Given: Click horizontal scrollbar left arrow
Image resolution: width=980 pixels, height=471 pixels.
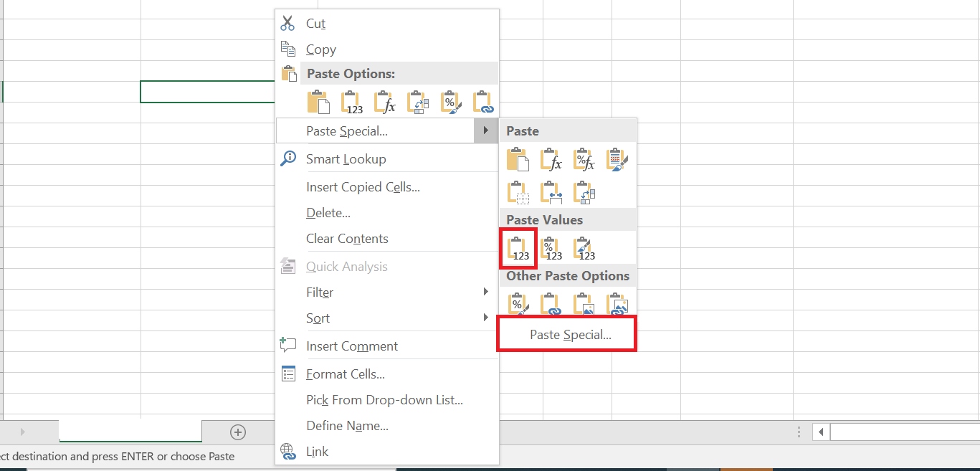Looking at the screenshot, I should point(822,432).
